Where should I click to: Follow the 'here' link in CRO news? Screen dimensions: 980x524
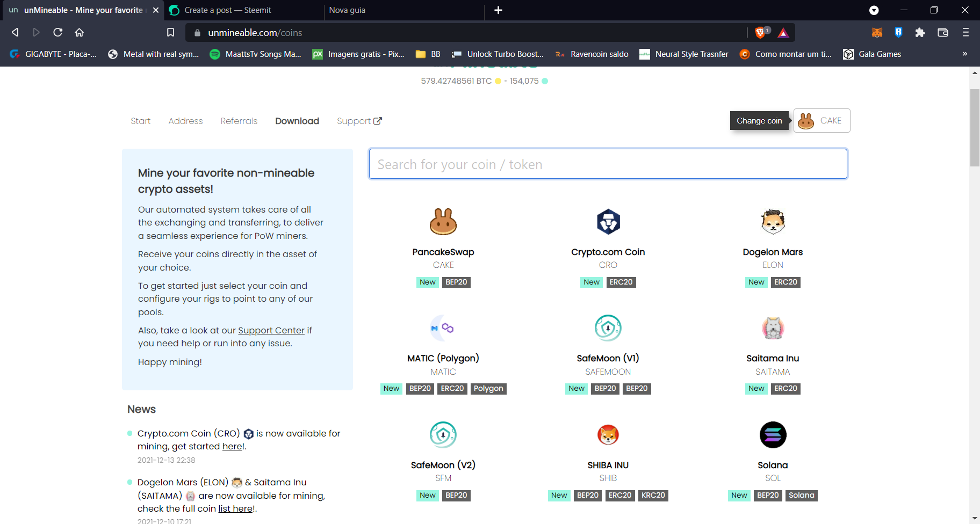tap(232, 447)
